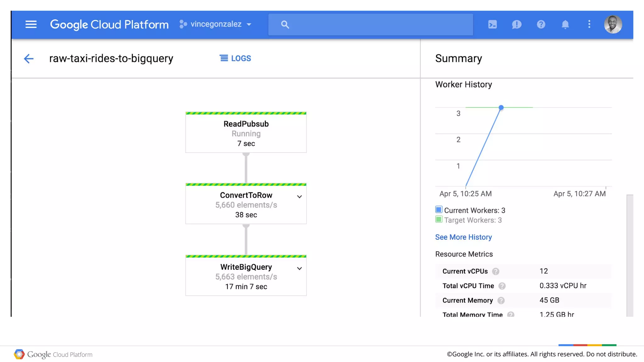Activate Cloud Shell terminal icon
Viewport: 644px width, 362px height.
(492, 24)
